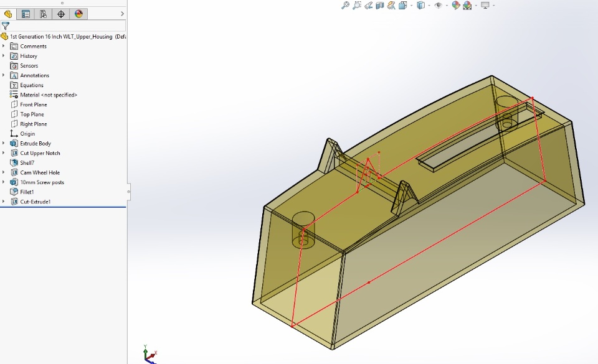
Task: Click the rollback bar below Cut-Extrude1
Action: tap(63, 207)
